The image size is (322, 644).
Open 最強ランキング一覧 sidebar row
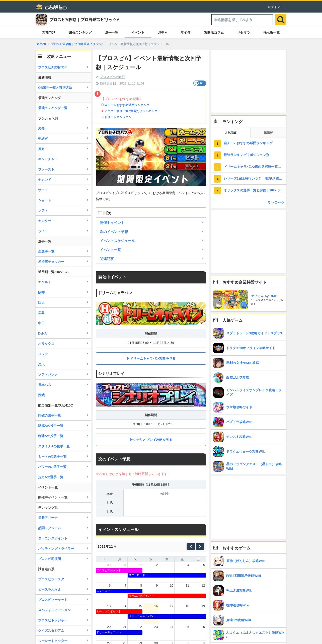[x=63, y=108]
